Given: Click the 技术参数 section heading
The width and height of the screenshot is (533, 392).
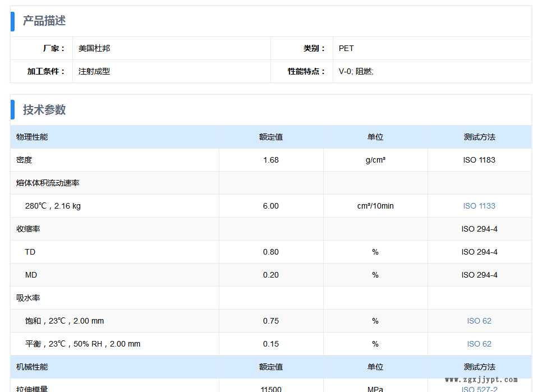Looking at the screenshot, I should (x=44, y=110).
